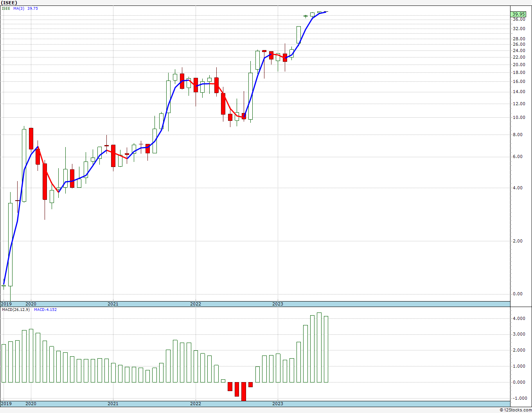Select 2020 on the MACD panel time axis
The image size is (532, 413).
pos(31,404)
